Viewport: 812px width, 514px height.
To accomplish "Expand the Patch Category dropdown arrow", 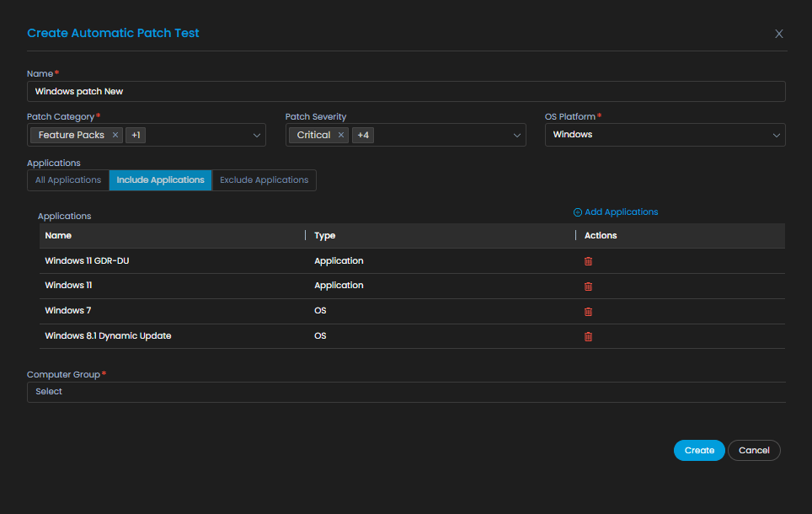I will click(256, 135).
